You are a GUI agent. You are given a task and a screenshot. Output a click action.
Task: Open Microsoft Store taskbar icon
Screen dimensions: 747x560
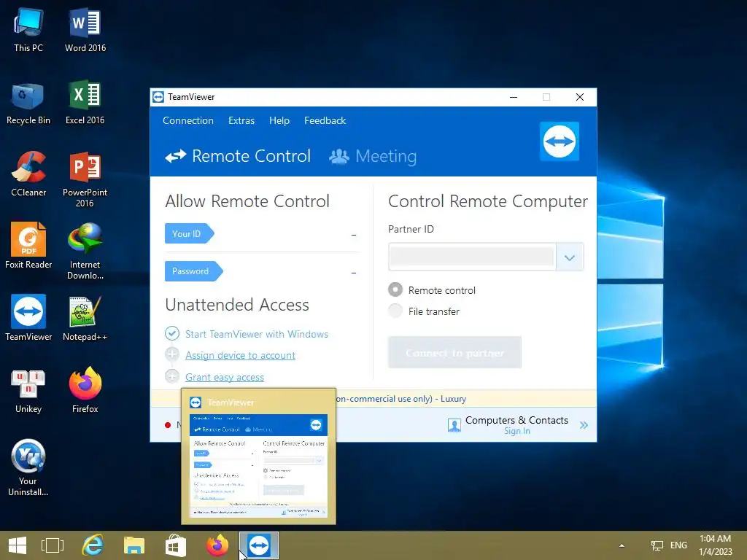pyautogui.click(x=175, y=545)
